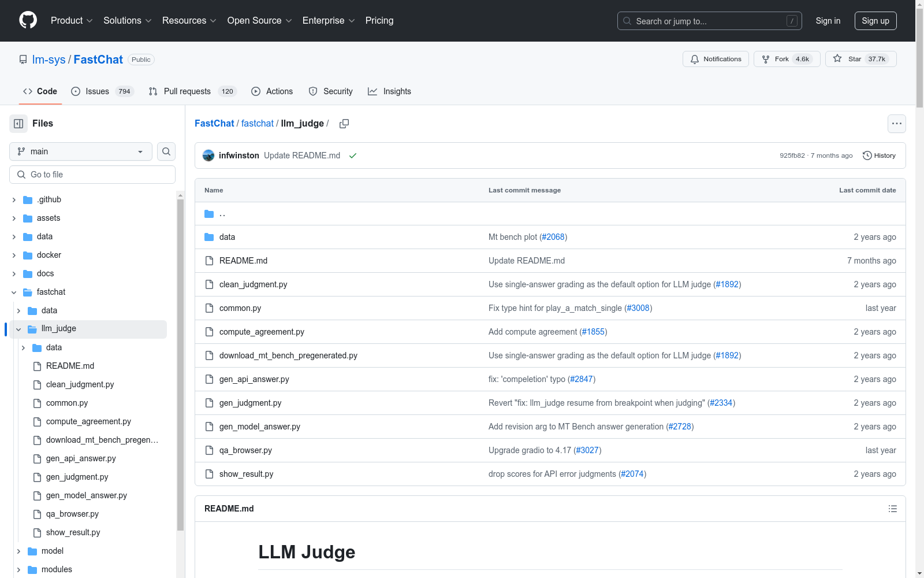
Task: Open compute_agreement.py in the file table
Action: point(262,332)
